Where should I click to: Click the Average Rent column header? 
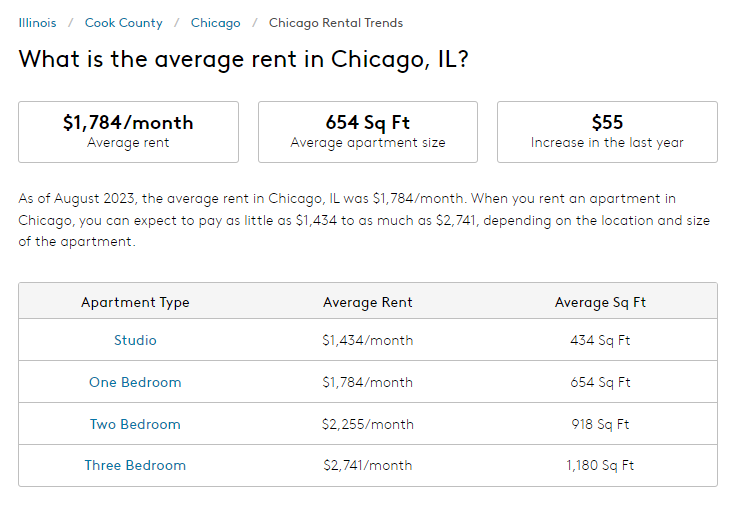tap(368, 302)
